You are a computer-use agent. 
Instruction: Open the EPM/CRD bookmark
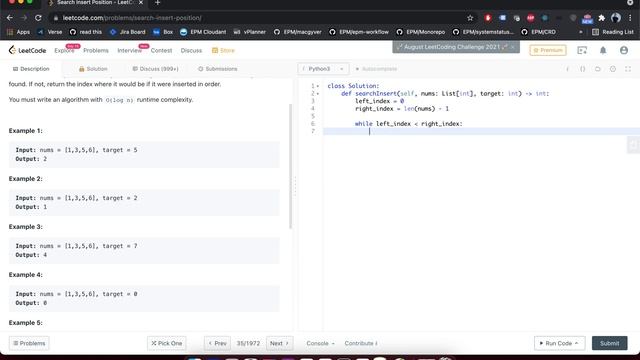tap(538, 32)
